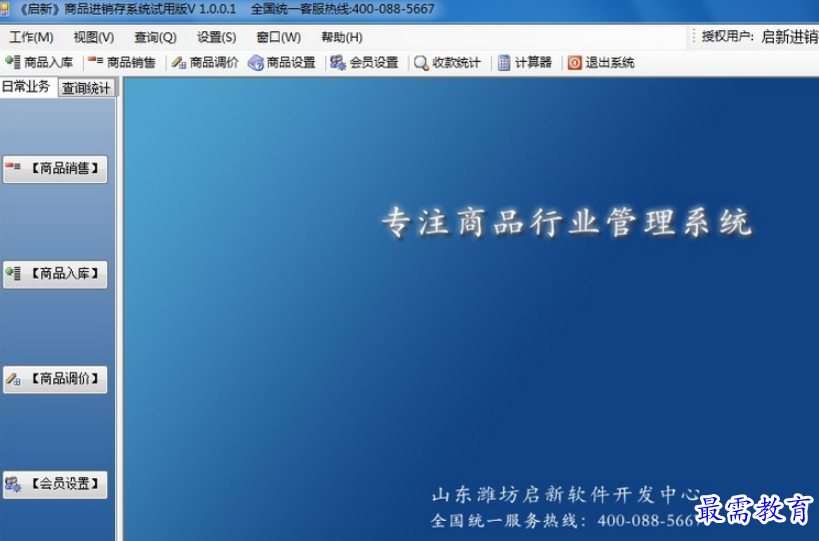Click the 商品销售 toolbar icon

pyautogui.click(x=96, y=62)
